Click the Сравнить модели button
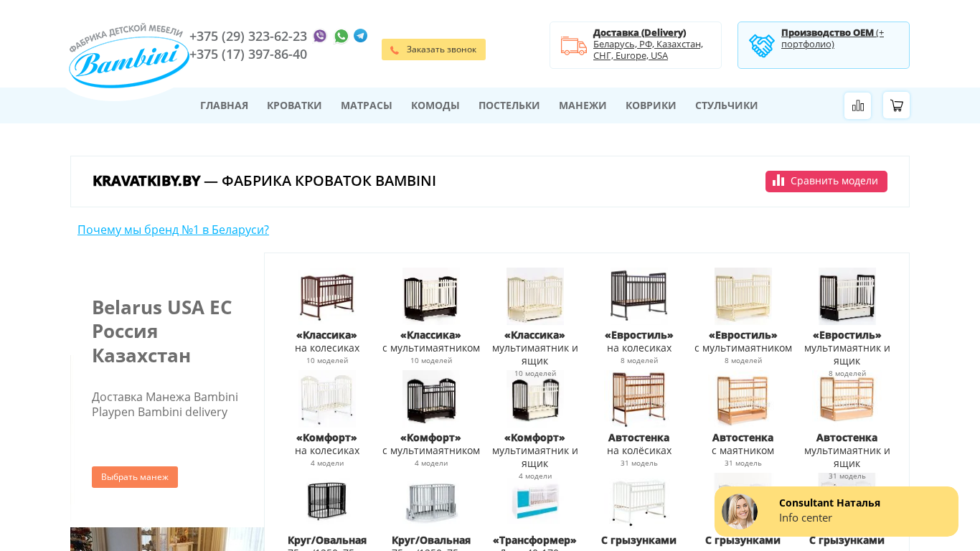This screenshot has width=980, height=551. (x=826, y=181)
